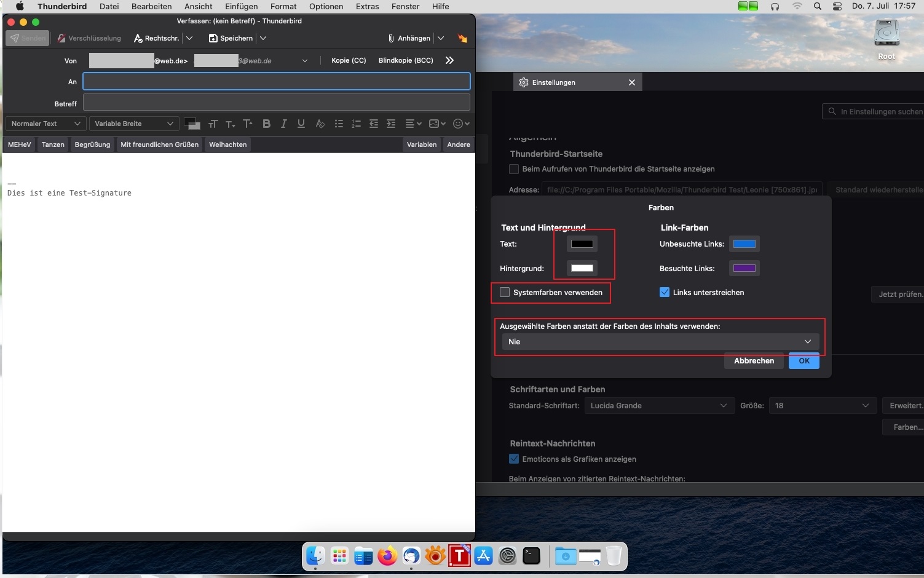The image size is (924, 578).
Task: Open the Von sender address dropdown
Action: point(305,61)
